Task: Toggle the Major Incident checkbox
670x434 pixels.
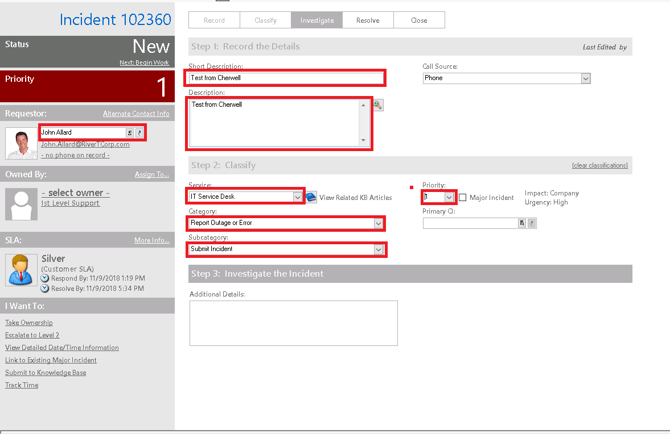Action: pyautogui.click(x=462, y=198)
